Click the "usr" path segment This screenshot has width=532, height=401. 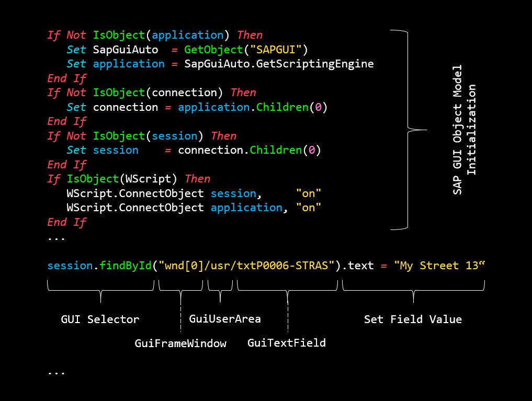(x=220, y=266)
